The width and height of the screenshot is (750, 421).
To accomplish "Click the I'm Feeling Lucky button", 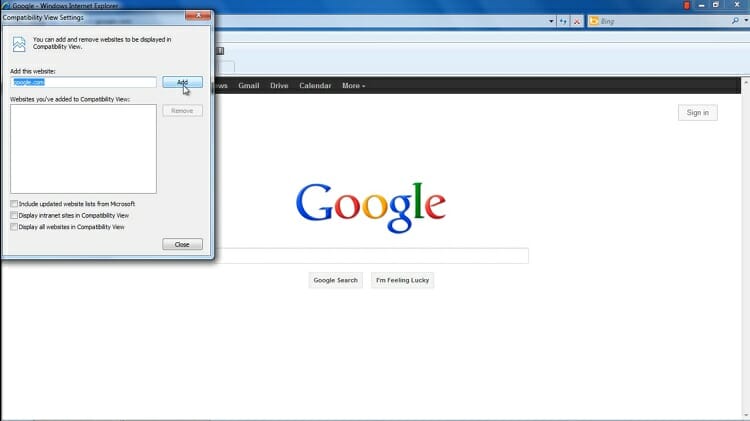I will 402,280.
